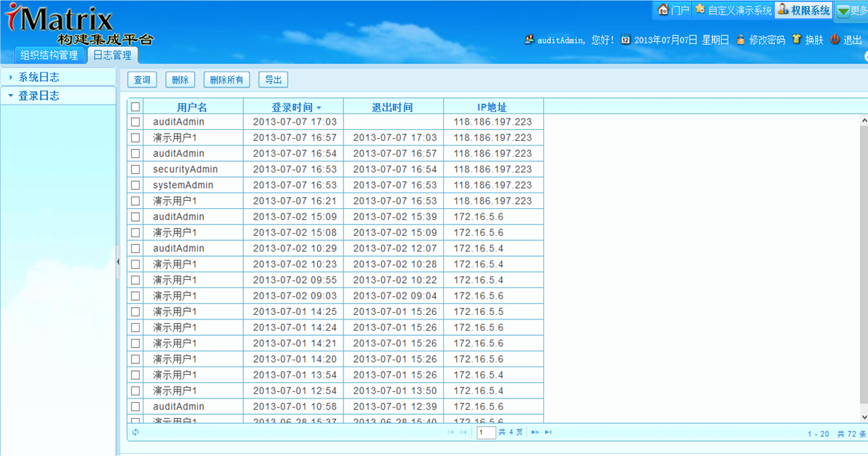Image resolution: width=868 pixels, height=456 pixels.
Task: Select the 日志管理 tab
Action: coord(112,54)
